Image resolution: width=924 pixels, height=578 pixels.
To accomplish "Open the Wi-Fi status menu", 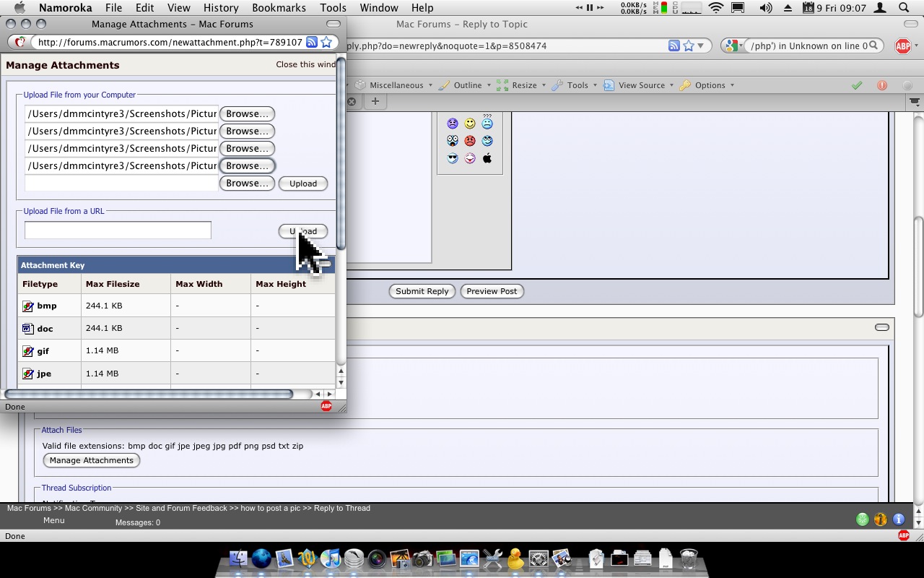I will click(x=715, y=8).
